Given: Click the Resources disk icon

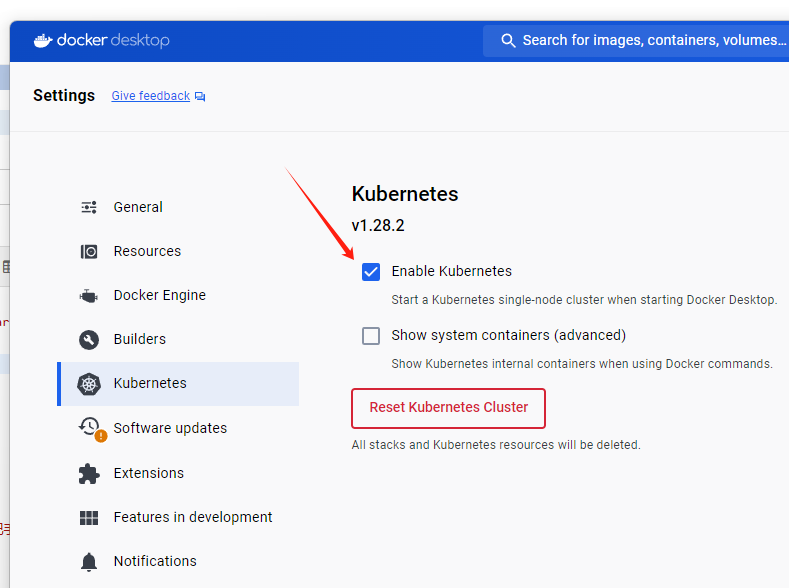Looking at the screenshot, I should point(89,251).
